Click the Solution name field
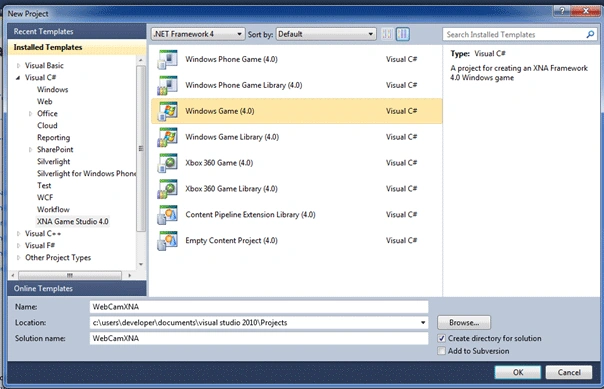 coord(259,339)
